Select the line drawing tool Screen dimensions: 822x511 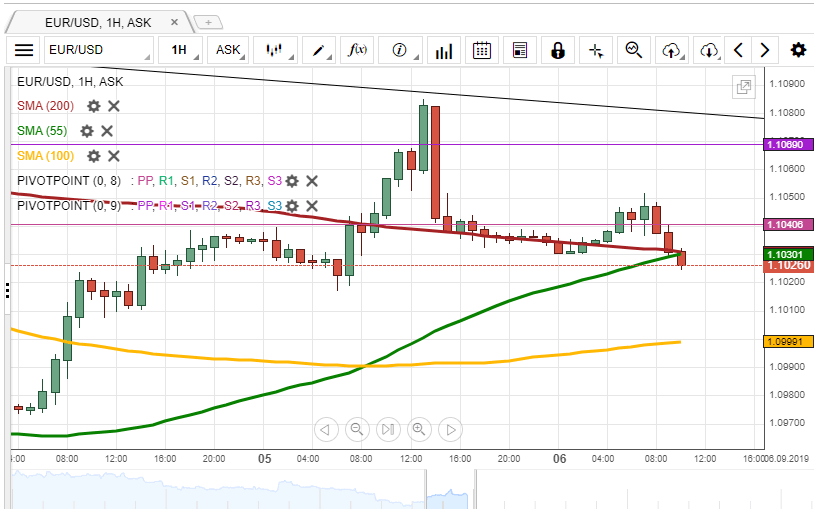322,50
